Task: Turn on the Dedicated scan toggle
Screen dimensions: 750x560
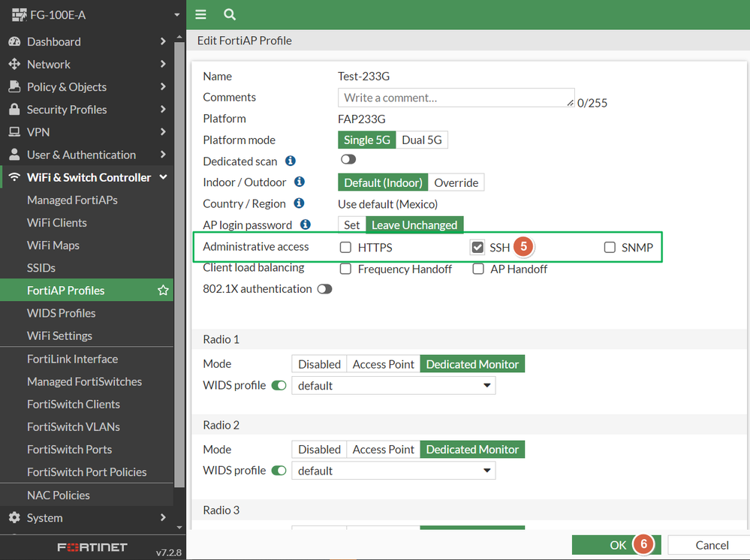Action: click(x=348, y=159)
